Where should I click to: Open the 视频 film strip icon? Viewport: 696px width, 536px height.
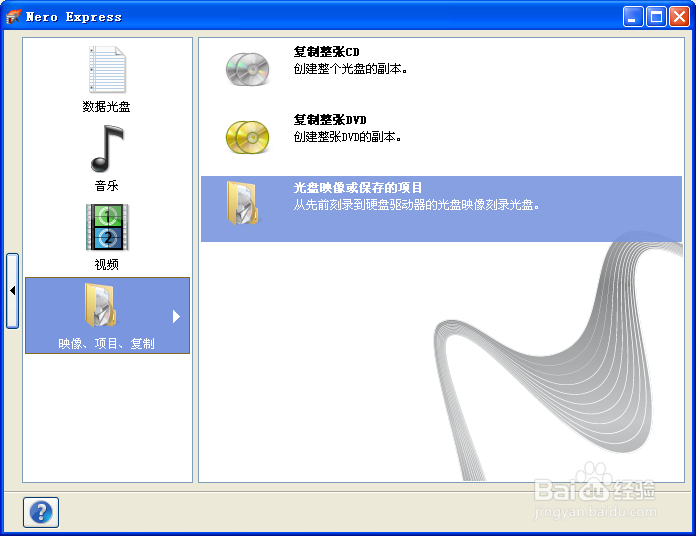pyautogui.click(x=107, y=227)
